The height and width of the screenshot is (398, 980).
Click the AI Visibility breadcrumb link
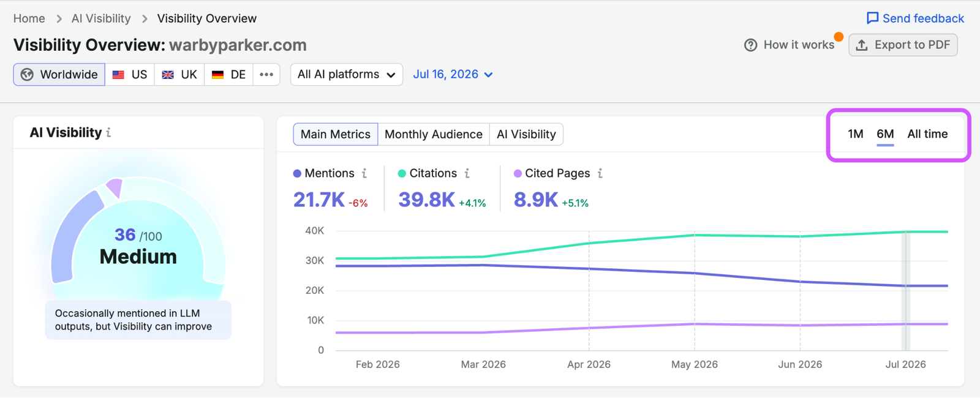101,18
